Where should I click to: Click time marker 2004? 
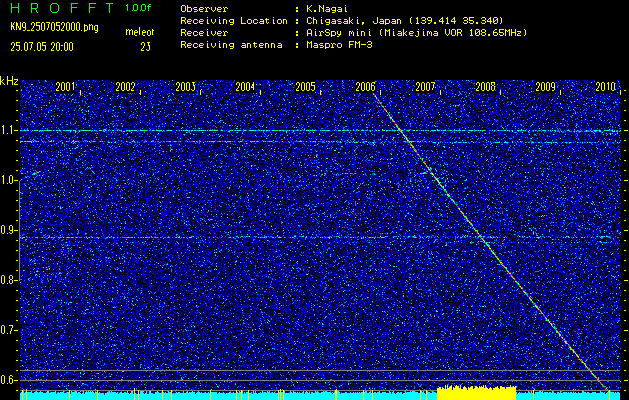coord(245,87)
